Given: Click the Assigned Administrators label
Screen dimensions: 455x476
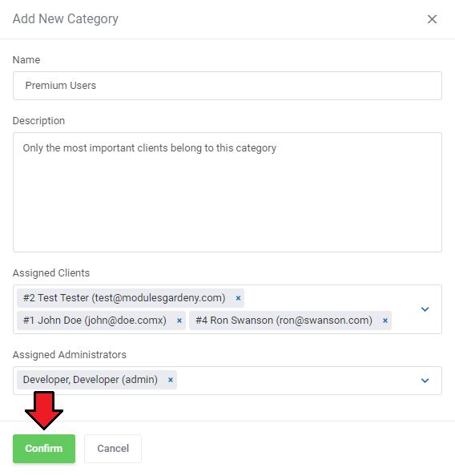Looking at the screenshot, I should click(70, 354).
